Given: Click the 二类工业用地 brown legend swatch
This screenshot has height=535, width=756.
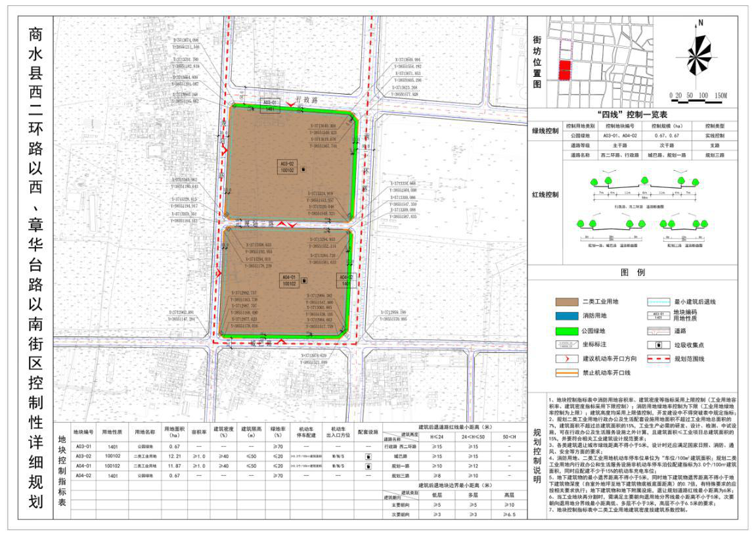Looking at the screenshot, I should coord(567,302).
